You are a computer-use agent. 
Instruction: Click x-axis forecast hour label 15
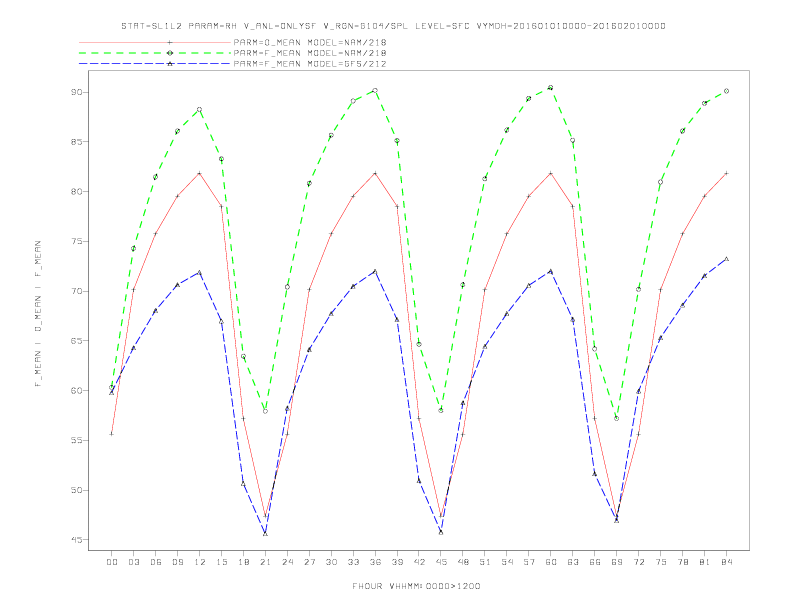222,562
